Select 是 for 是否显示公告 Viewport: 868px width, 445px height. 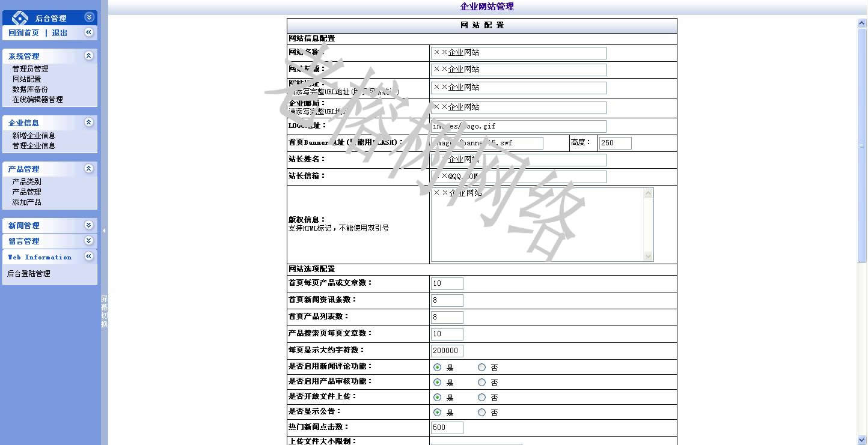(437, 412)
